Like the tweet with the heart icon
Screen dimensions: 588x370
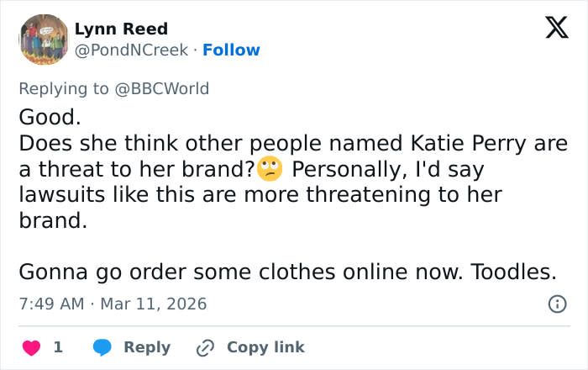(30, 346)
